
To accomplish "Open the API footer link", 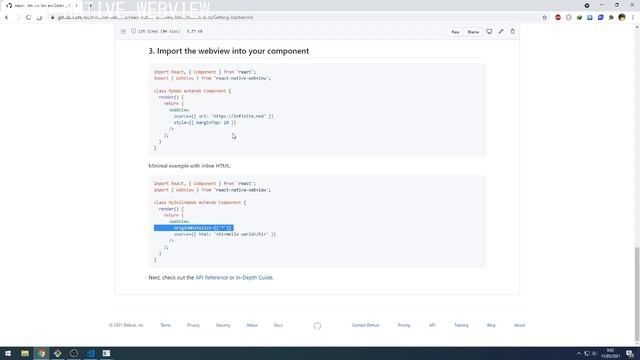I will [432, 325].
